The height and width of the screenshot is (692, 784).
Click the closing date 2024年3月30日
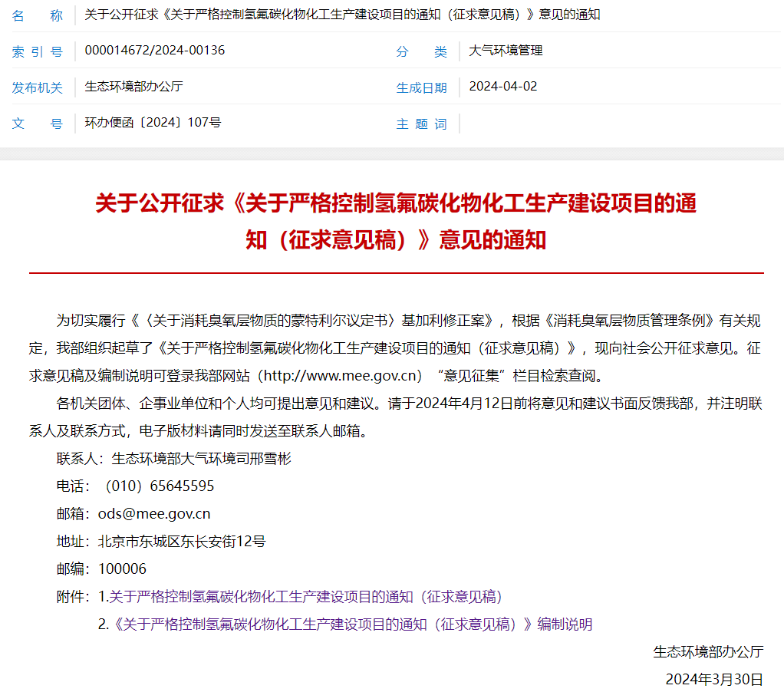click(714, 679)
